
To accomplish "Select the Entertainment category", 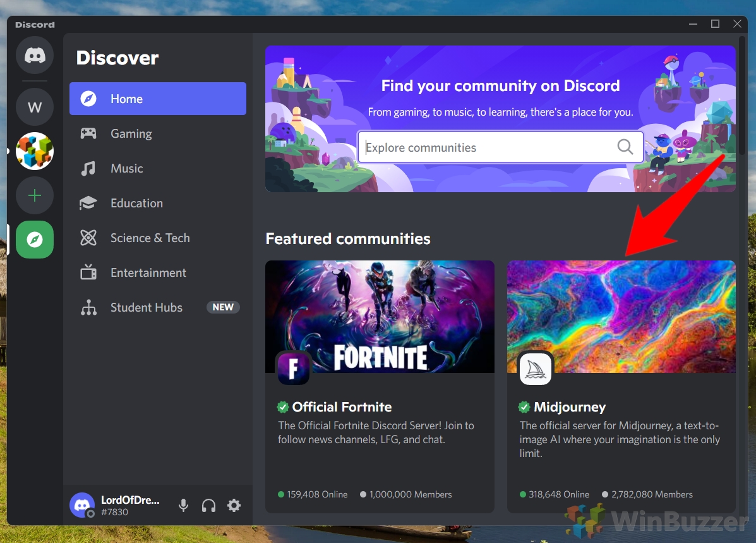I will tap(158, 272).
